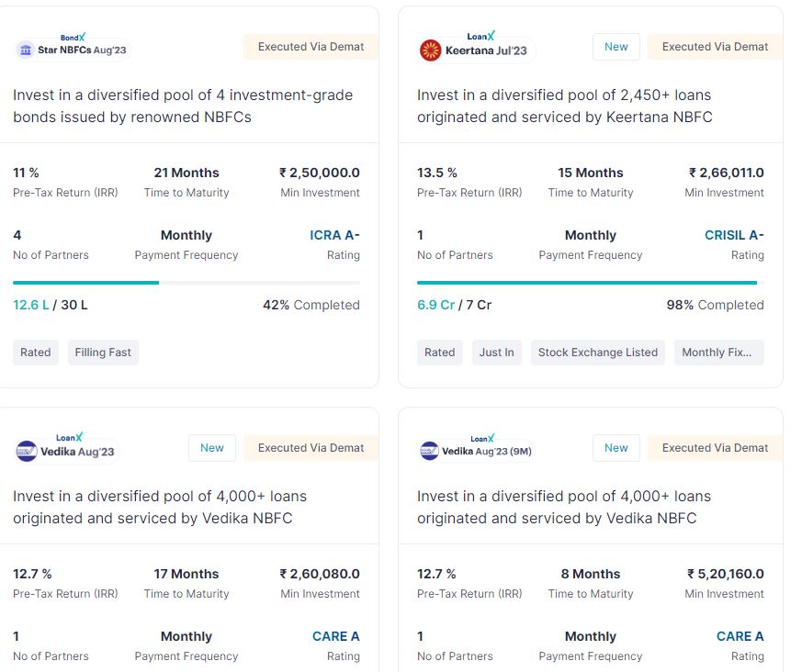Click Executed Via Demat on Star NBFCs card
Image resolution: width=802 pixels, height=672 pixels.
click(311, 47)
